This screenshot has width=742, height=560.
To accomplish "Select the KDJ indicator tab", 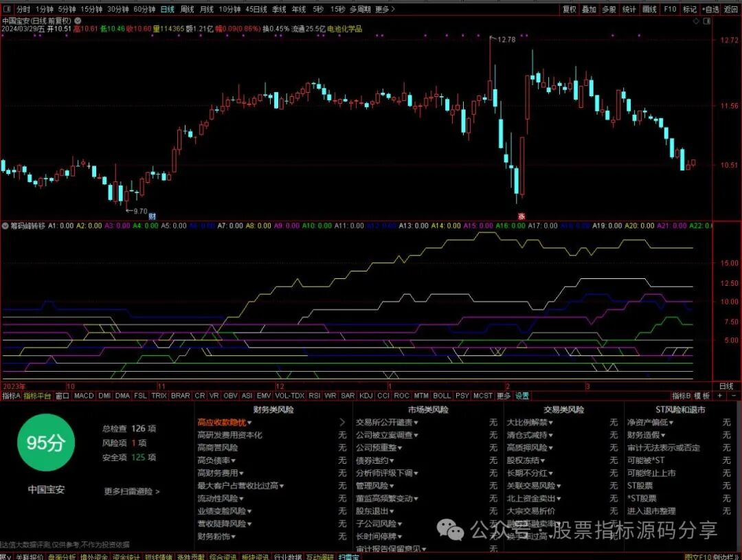I will 366,396.
